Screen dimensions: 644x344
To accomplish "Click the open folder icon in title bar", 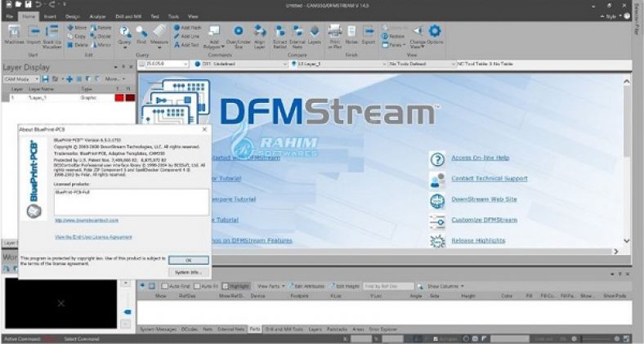I will point(18,5).
